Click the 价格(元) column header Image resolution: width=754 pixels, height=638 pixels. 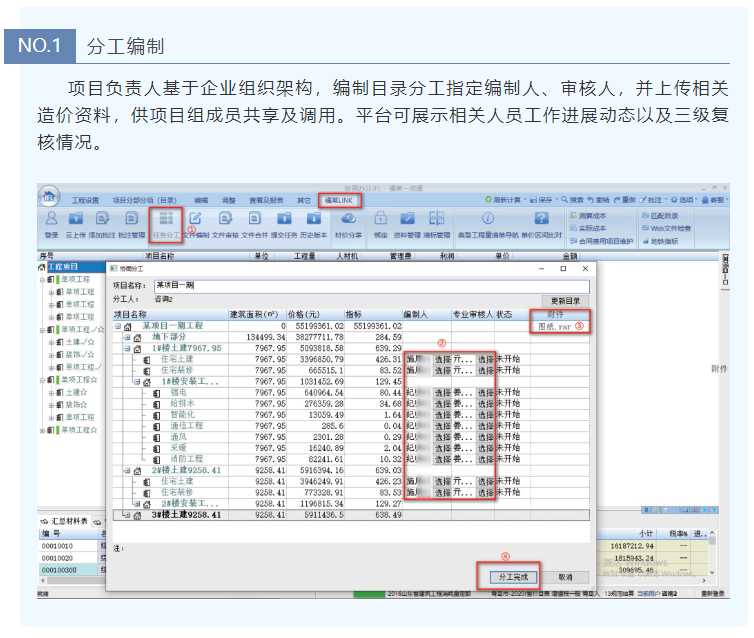coord(314,314)
